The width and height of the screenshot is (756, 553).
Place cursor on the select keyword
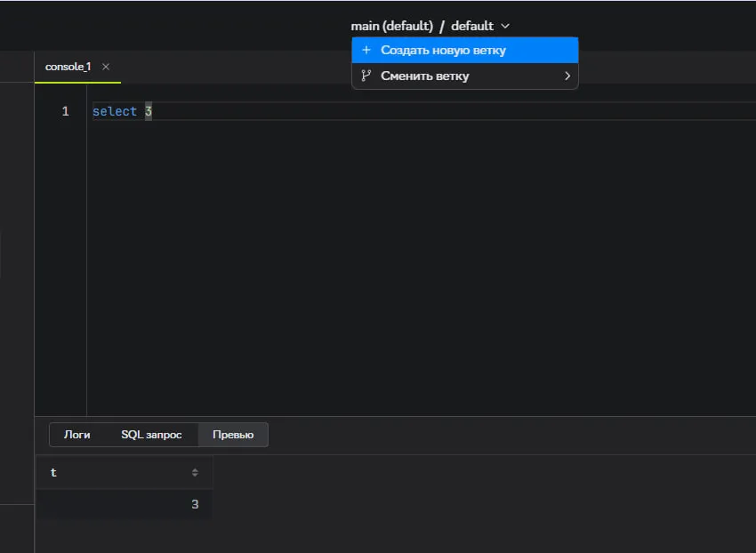tap(114, 112)
